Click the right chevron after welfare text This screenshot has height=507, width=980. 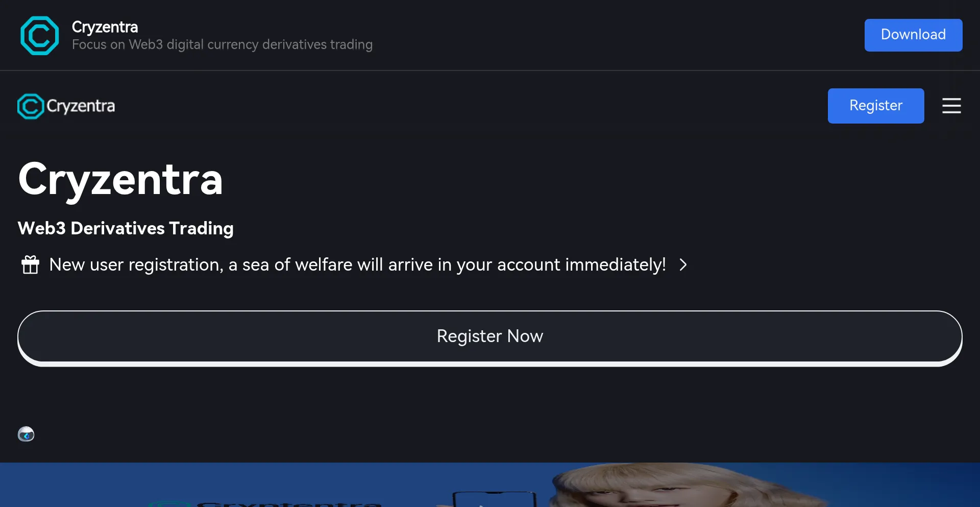point(683,264)
